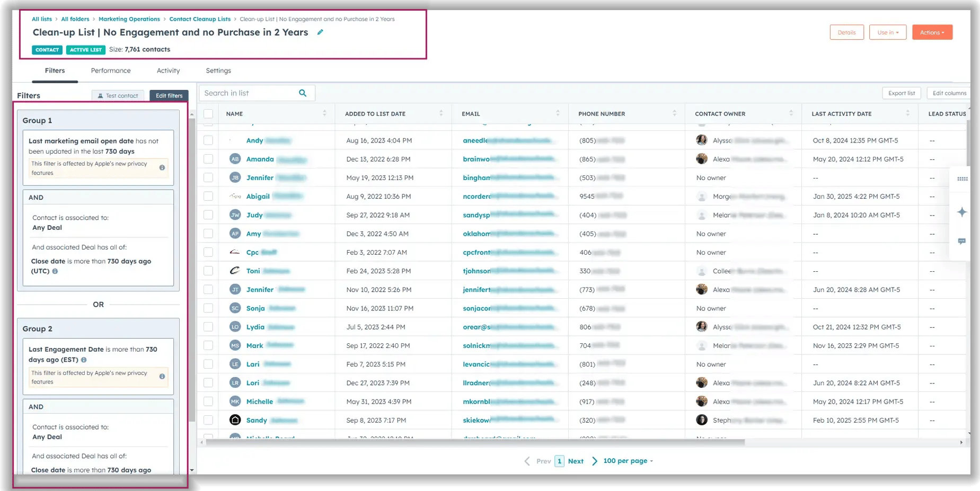Open the Actions dropdown button

932,32
